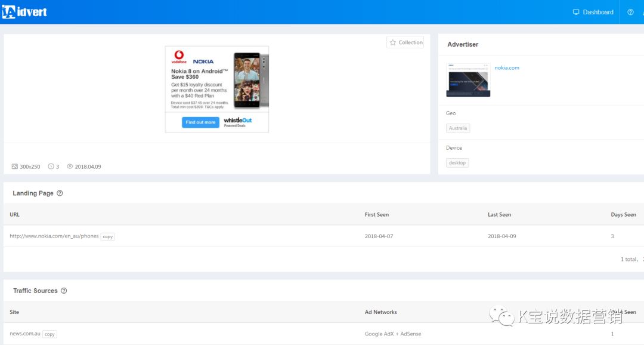Click the whistleOut logo in ad
Viewport: 644px width, 345px height.
[238, 122]
